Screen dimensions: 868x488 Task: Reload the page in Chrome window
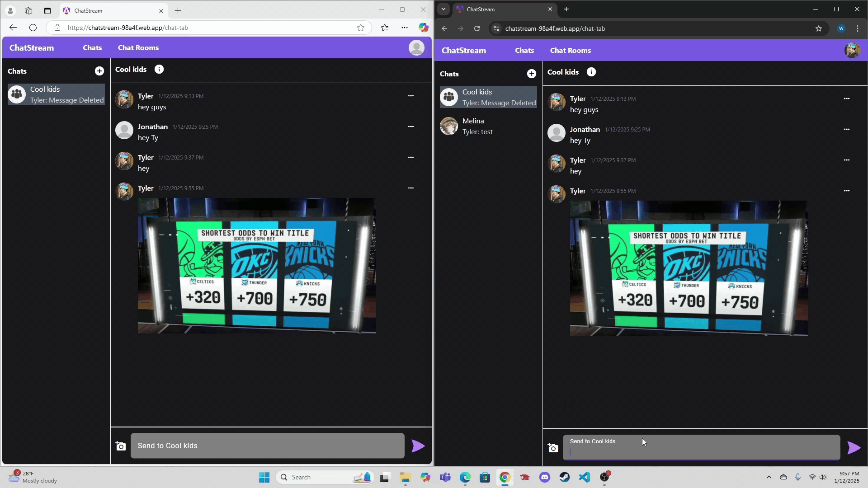pyautogui.click(x=477, y=28)
